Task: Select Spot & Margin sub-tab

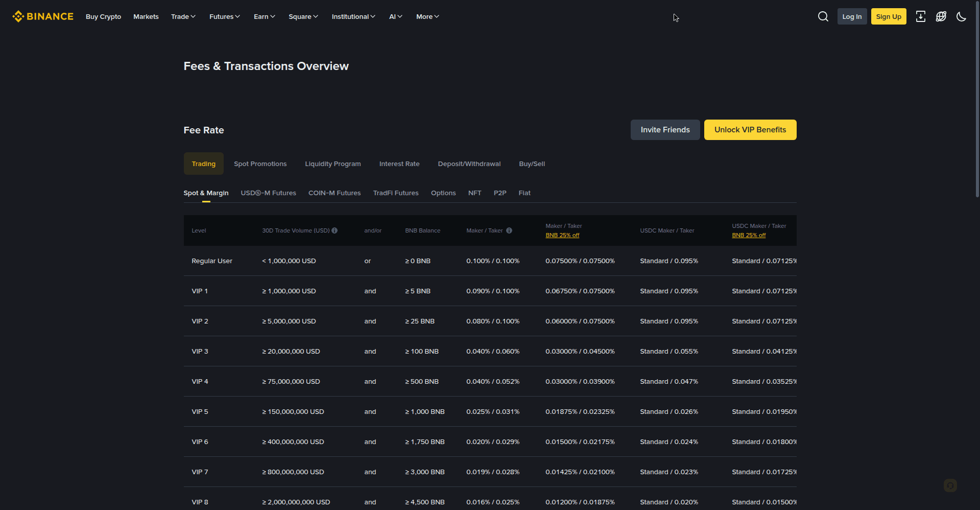Action: tap(206, 193)
